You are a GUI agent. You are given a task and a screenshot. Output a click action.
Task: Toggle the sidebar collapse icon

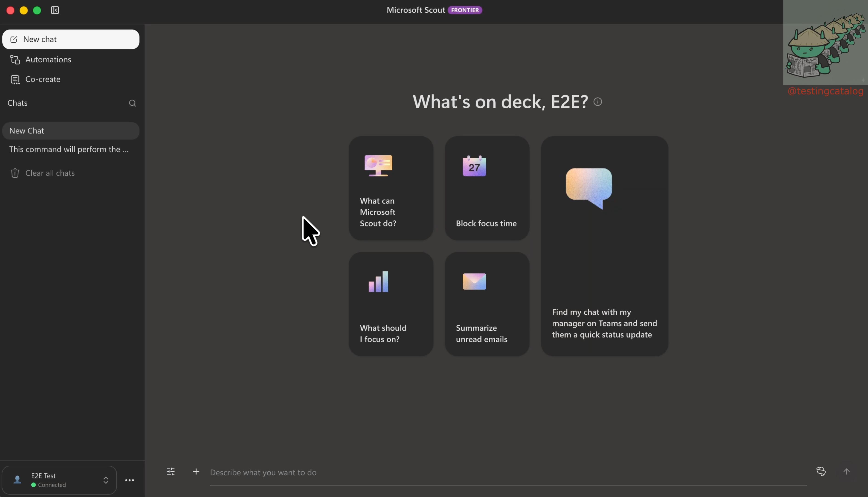55,10
